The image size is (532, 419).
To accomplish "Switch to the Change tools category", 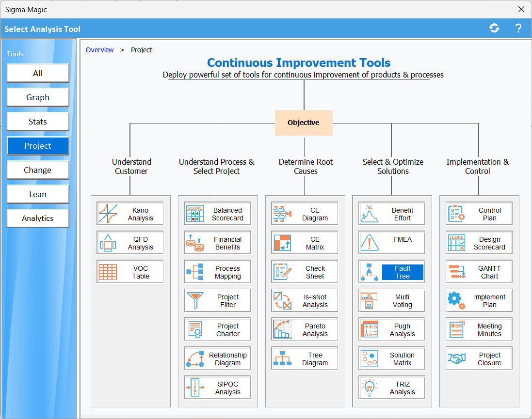I will [38, 170].
